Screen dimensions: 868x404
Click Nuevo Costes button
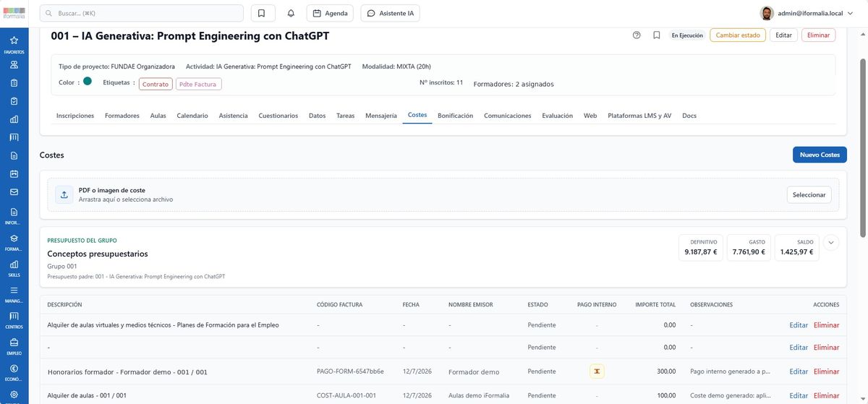[x=820, y=155]
